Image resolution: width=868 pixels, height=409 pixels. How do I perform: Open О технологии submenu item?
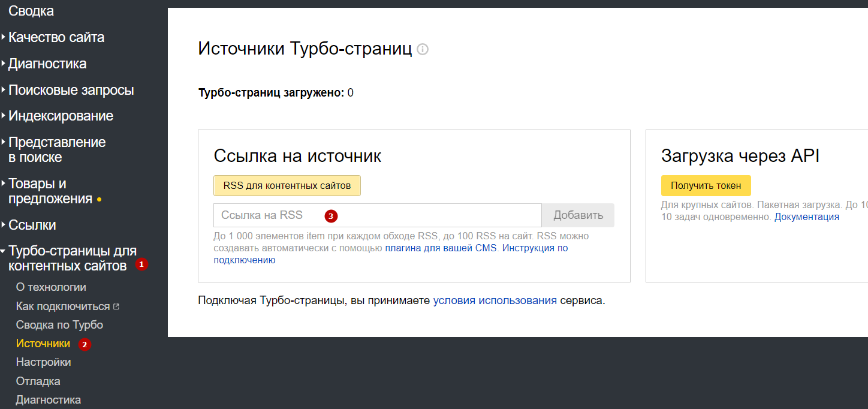coord(51,287)
